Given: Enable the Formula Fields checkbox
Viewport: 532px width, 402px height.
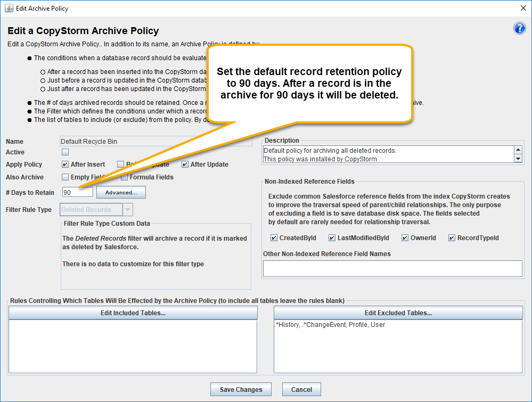Looking at the screenshot, I should (124, 177).
